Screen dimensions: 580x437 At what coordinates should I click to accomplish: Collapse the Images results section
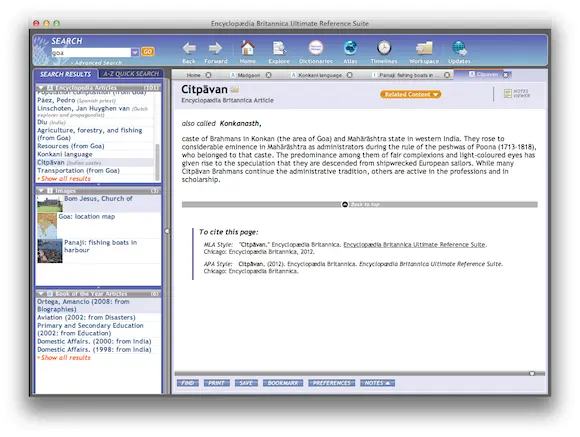(x=41, y=191)
